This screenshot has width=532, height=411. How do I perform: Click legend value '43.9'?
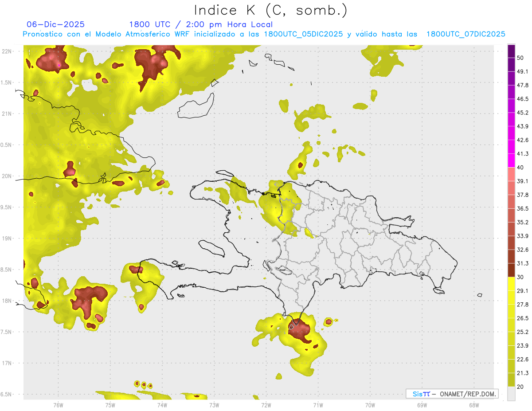[x=523, y=126]
